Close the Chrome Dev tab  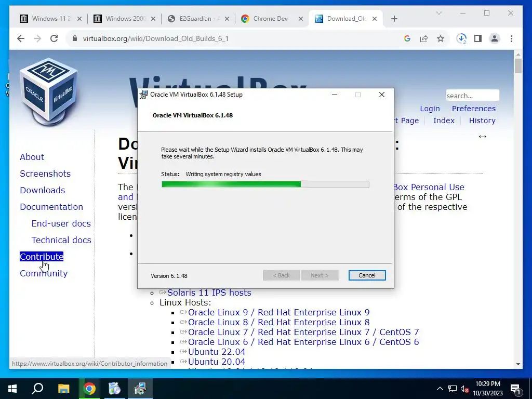(301, 19)
